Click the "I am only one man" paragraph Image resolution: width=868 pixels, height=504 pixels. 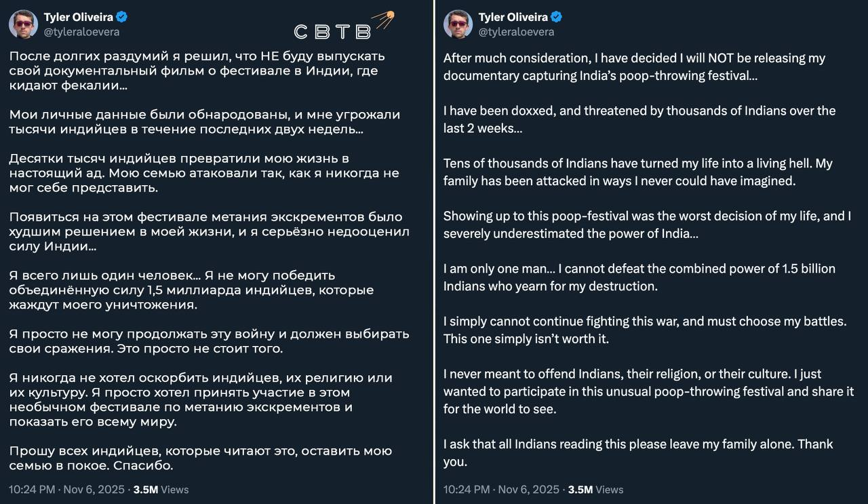[639, 277]
